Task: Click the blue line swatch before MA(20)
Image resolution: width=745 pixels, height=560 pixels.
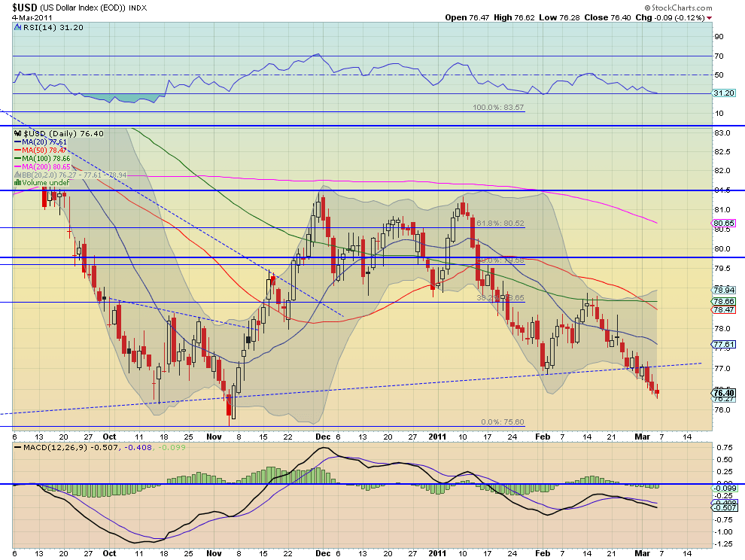Action: point(18,142)
